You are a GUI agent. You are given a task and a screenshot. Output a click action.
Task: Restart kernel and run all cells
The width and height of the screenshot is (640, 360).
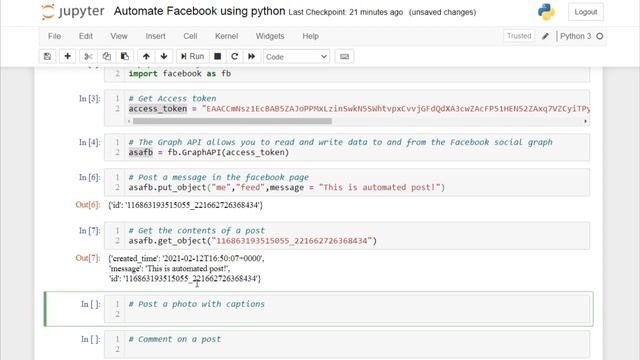click(252, 56)
